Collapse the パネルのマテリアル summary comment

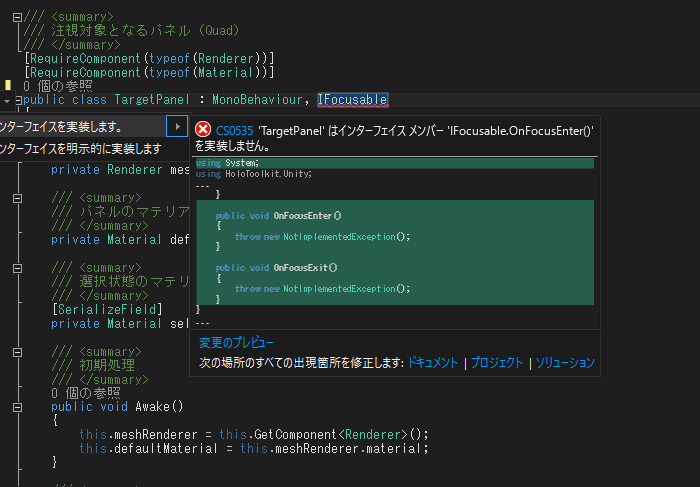[x=17, y=198]
